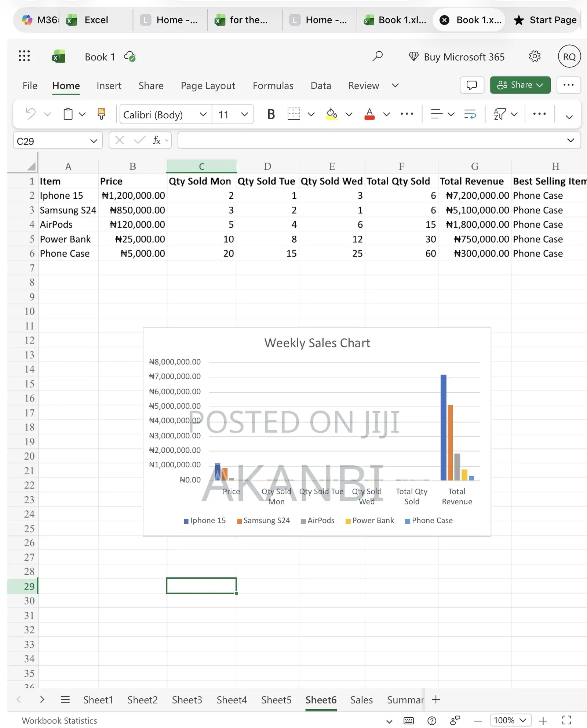This screenshot has height=728, width=587.
Task: Open Workbook Statistics
Action: click(x=59, y=721)
